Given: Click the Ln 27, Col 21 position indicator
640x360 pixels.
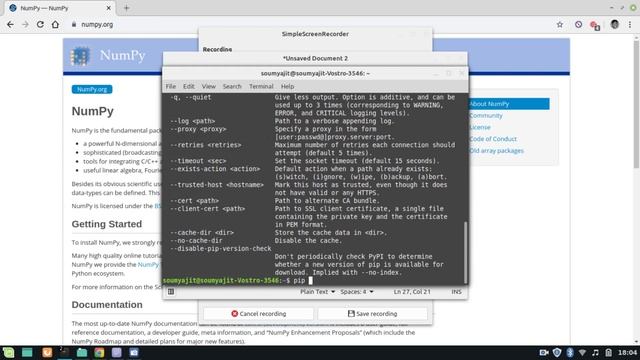Looking at the screenshot, I should [x=412, y=292].
